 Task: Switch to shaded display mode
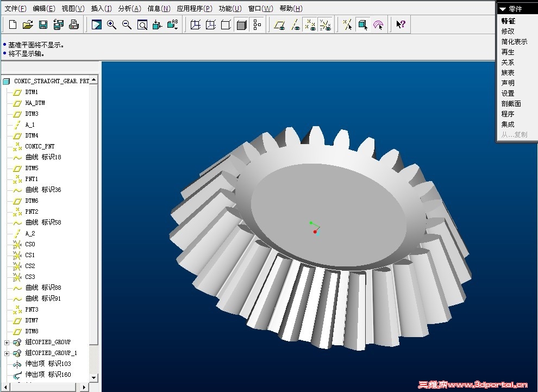tap(241, 24)
